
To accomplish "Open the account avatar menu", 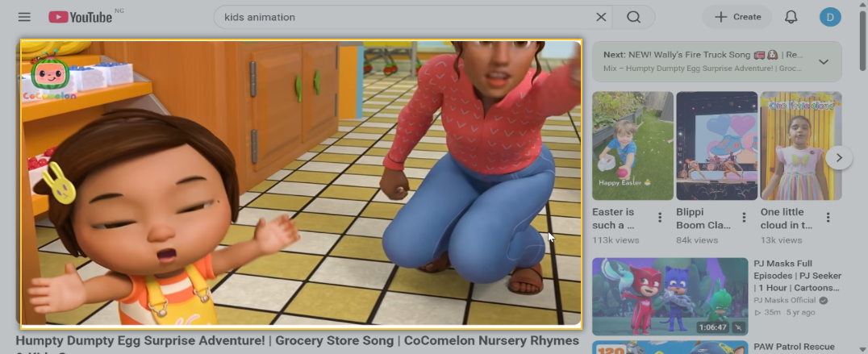I will (x=830, y=17).
